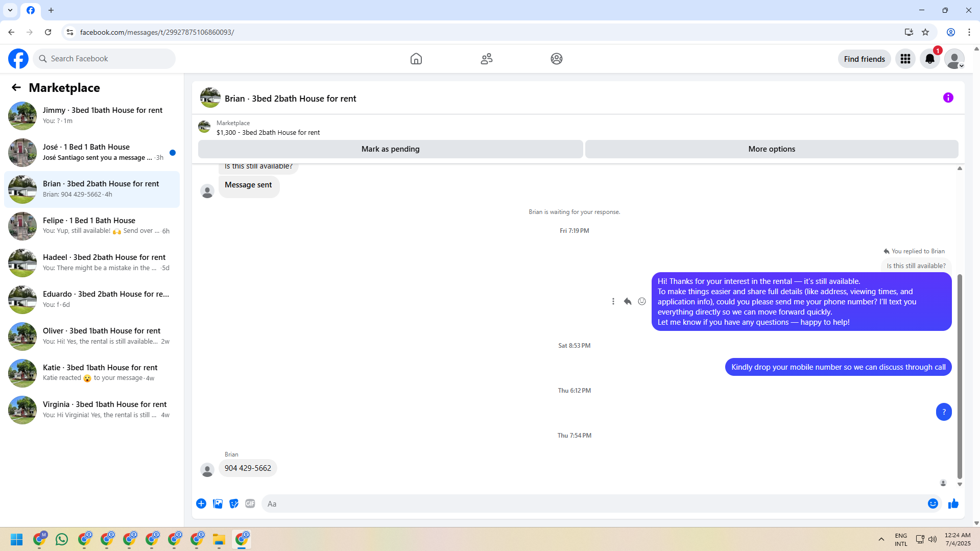Open Oliver 3bed 1bath conversation
980x551 pixels.
92,337
